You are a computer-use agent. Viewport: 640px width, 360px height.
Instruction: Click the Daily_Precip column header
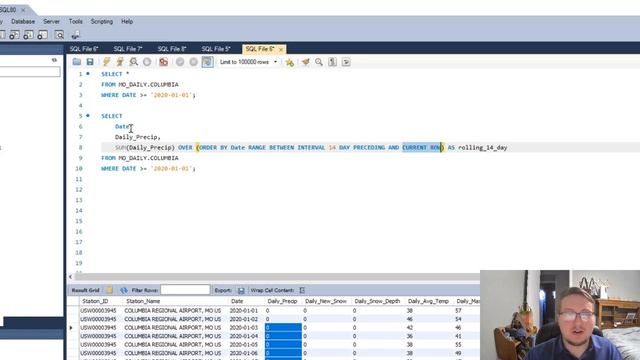tap(282, 301)
